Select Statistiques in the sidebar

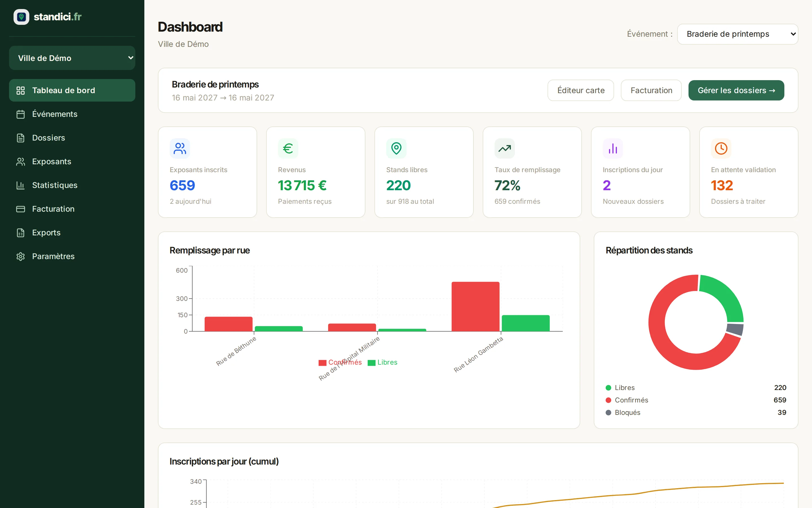(x=72, y=185)
